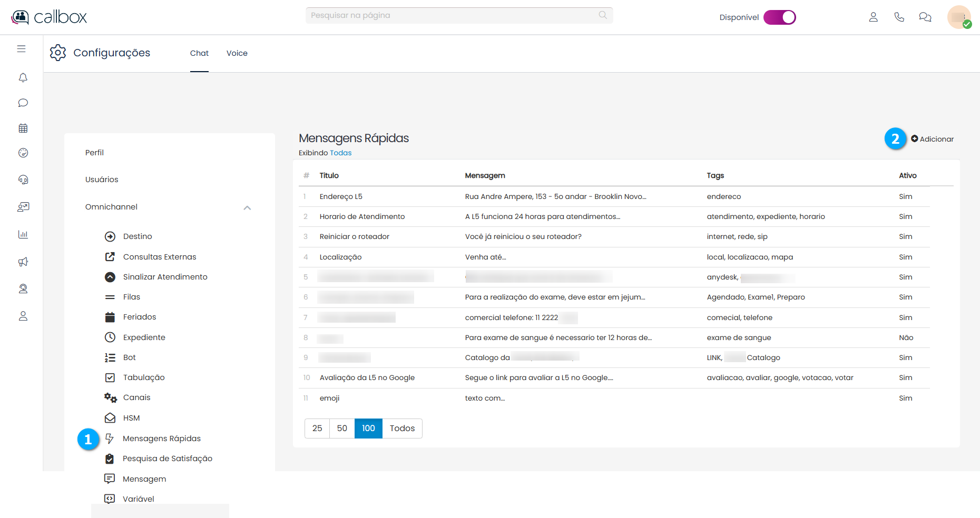Click the phone icon in header
The image size is (980, 518).
pyautogui.click(x=899, y=17)
